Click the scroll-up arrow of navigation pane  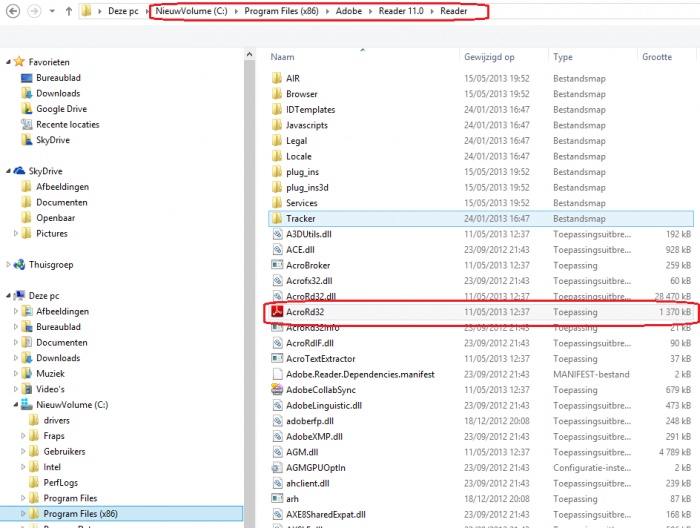(x=249, y=54)
